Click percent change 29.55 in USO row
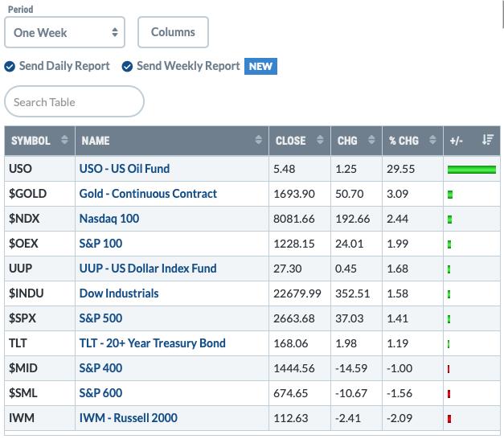 401,169
